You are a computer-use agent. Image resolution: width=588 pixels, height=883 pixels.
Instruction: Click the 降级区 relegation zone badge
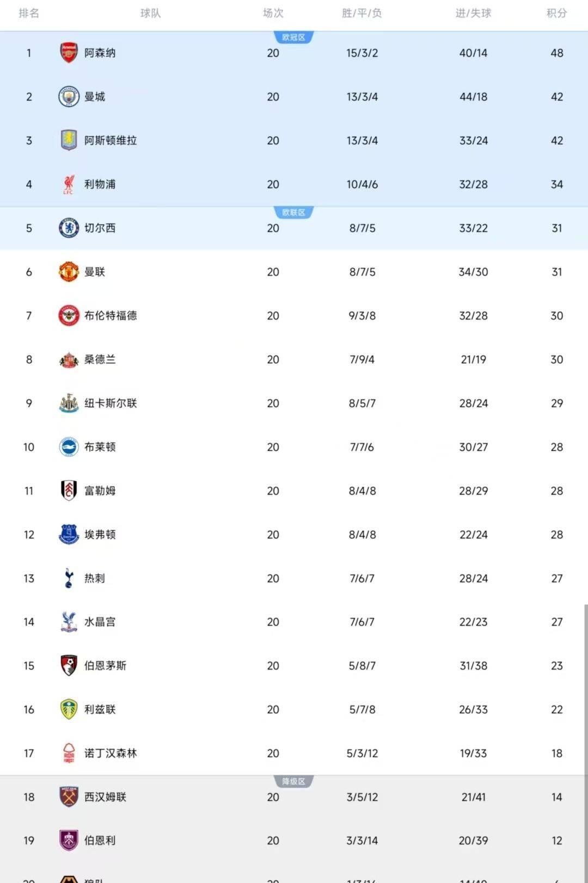tap(293, 782)
